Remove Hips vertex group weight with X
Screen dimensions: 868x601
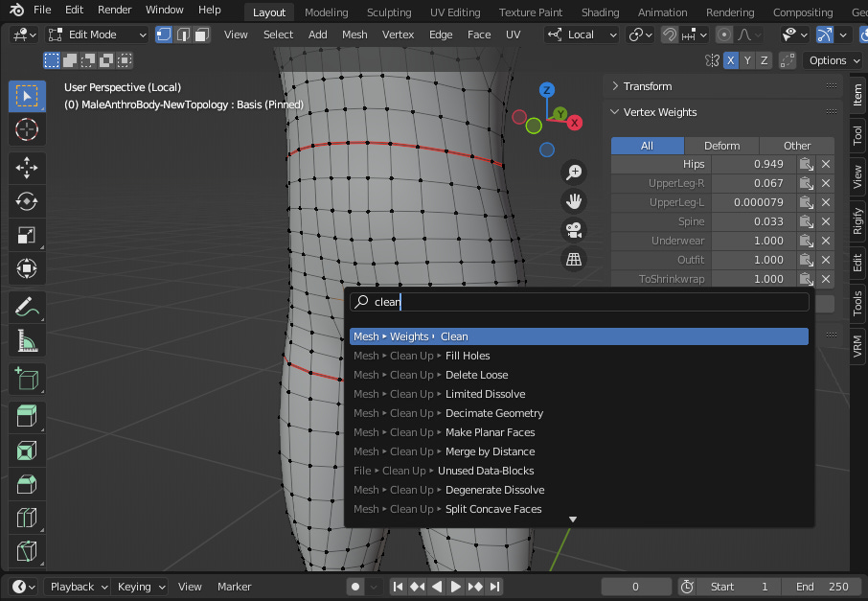(x=826, y=164)
